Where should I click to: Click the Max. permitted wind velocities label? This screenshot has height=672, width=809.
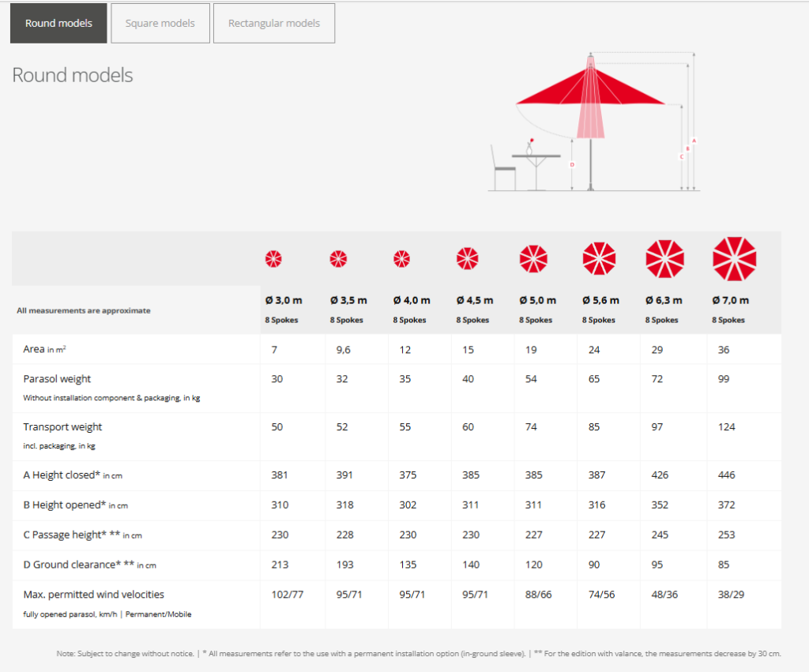(x=93, y=595)
